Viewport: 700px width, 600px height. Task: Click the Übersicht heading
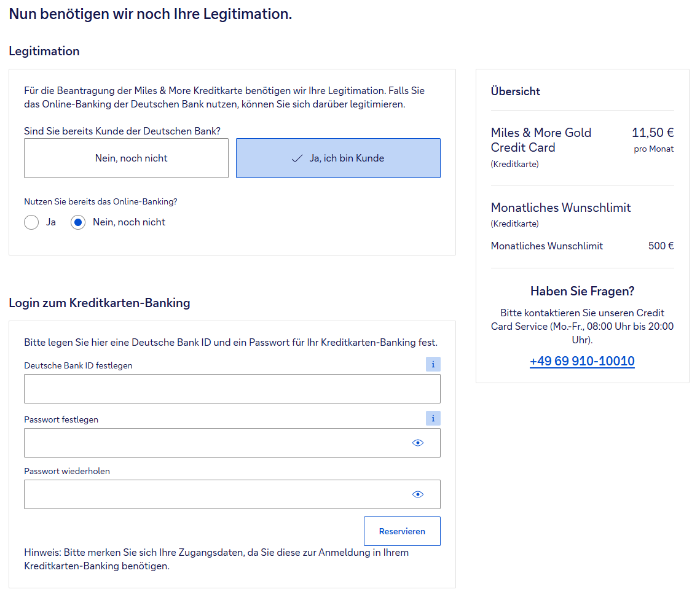tap(516, 92)
